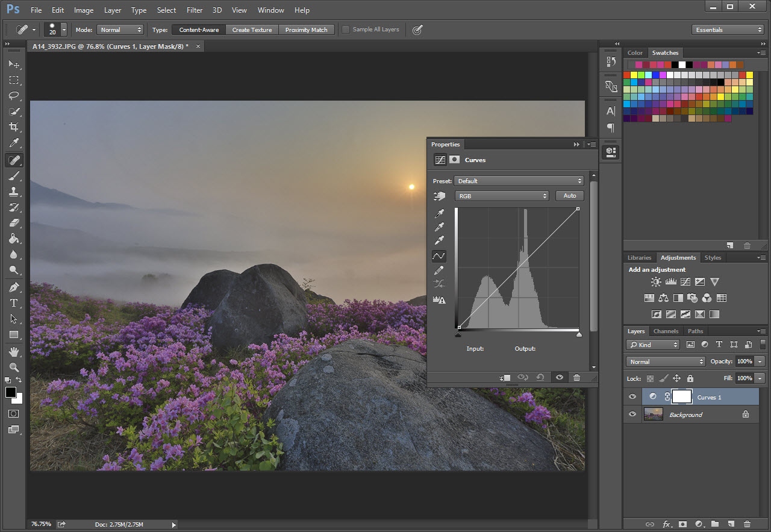Screen dimensions: 771x532
Task: Open the layer Kind filter dropdown
Action: click(653, 345)
